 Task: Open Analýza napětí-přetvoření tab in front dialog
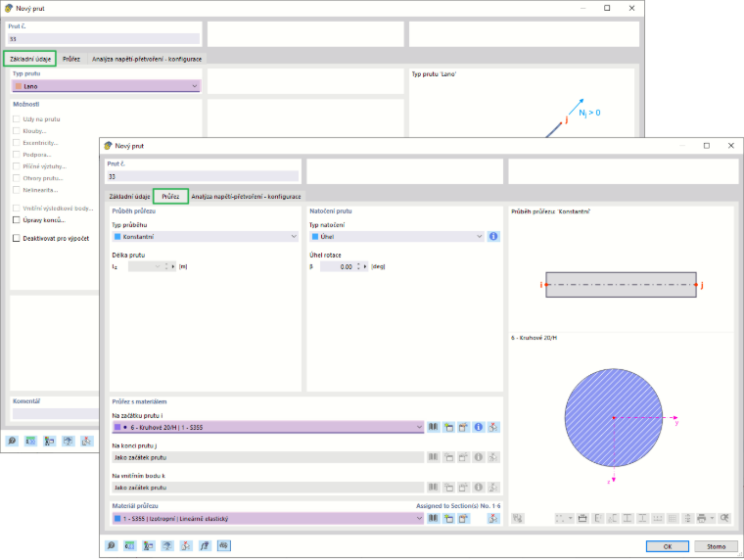(246, 197)
